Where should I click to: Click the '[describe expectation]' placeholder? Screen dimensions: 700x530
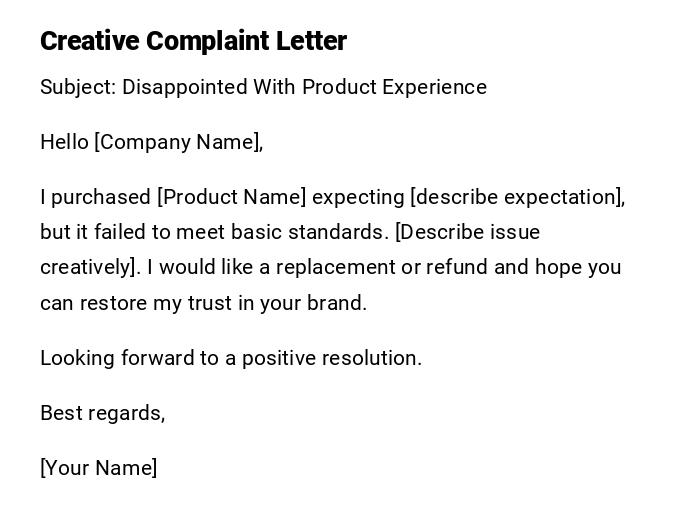[517, 197]
